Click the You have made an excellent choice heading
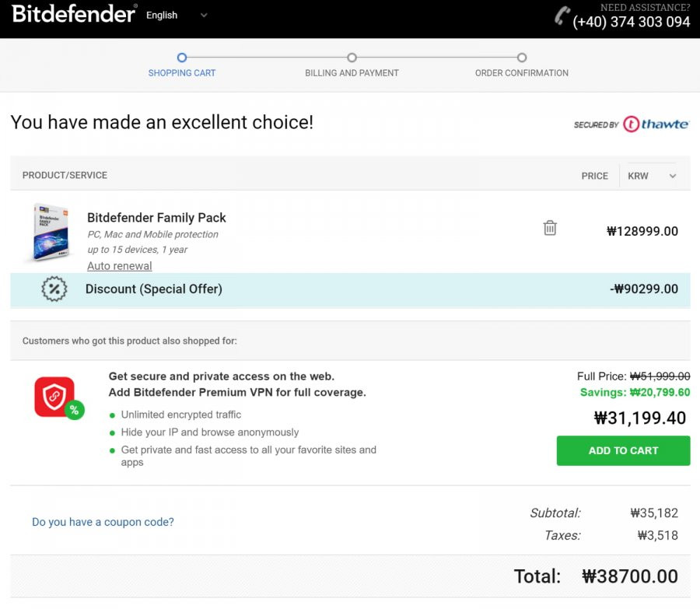Viewport: 700px width, 609px height. click(162, 122)
